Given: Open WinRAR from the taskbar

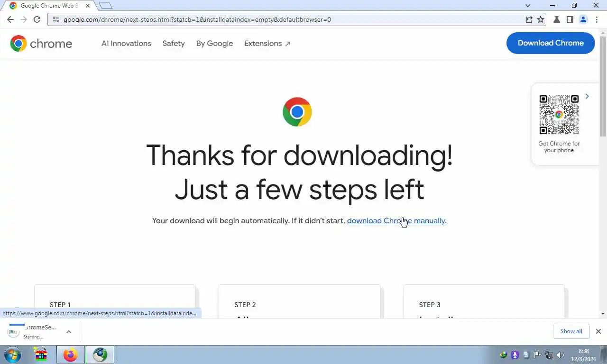Looking at the screenshot, I should [42, 355].
